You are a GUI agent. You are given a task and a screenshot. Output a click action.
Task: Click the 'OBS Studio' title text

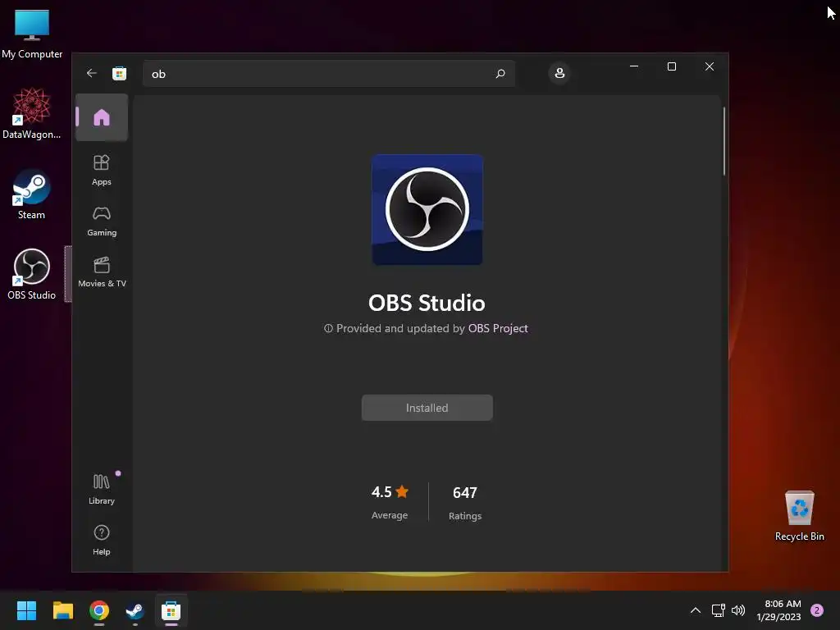pyautogui.click(x=427, y=304)
